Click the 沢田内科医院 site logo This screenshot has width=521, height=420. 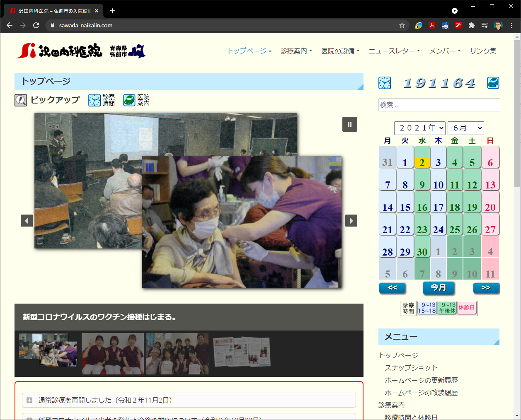[x=59, y=51]
